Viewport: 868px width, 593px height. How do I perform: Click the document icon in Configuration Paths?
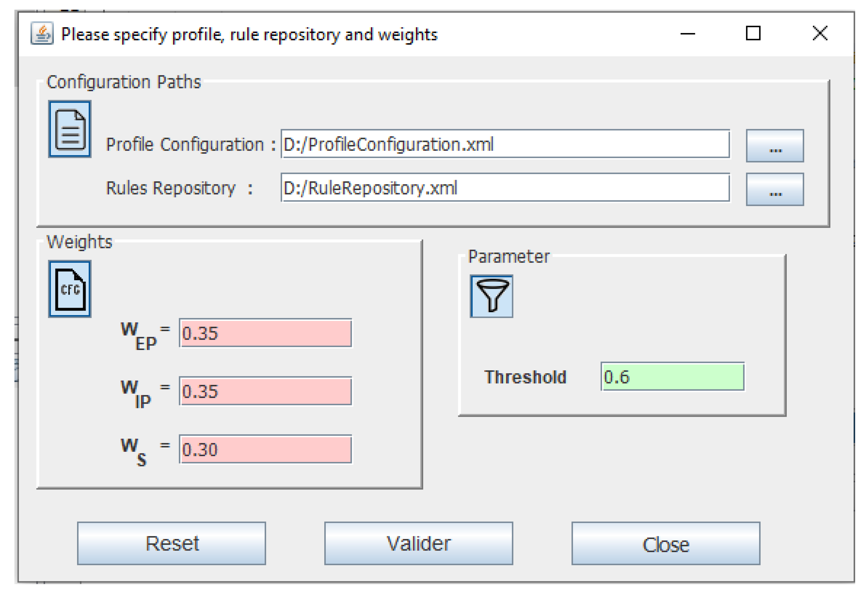pos(70,129)
